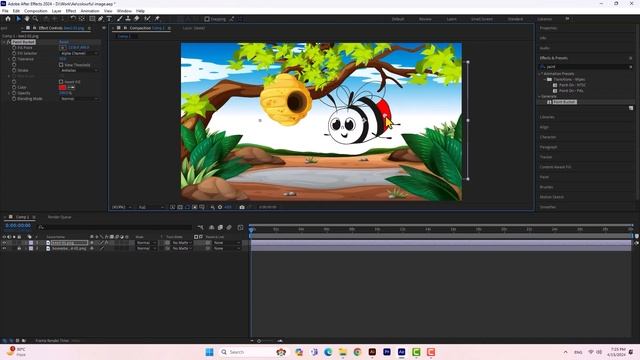The width and height of the screenshot is (640, 360).
Task: Select the Hand tool
Action: pos(27,19)
